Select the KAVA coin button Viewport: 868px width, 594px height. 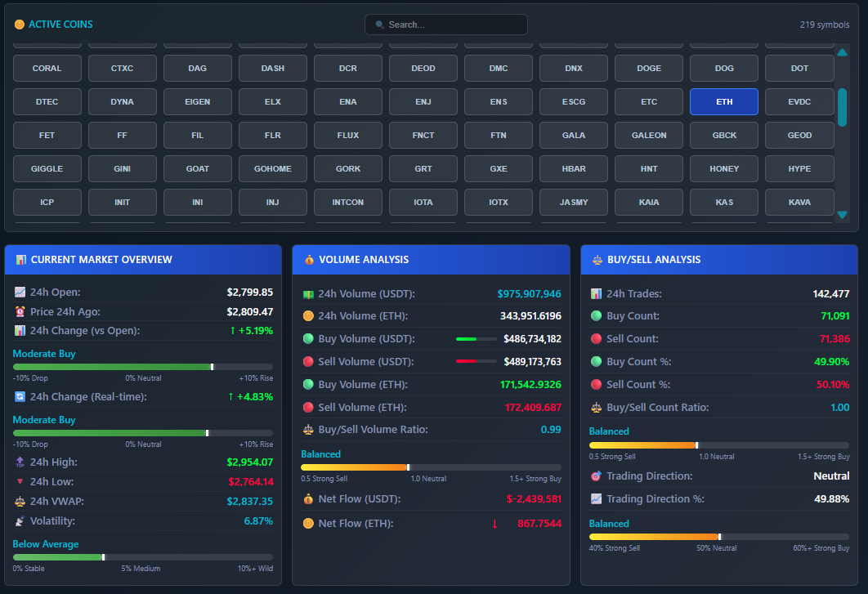tap(799, 202)
